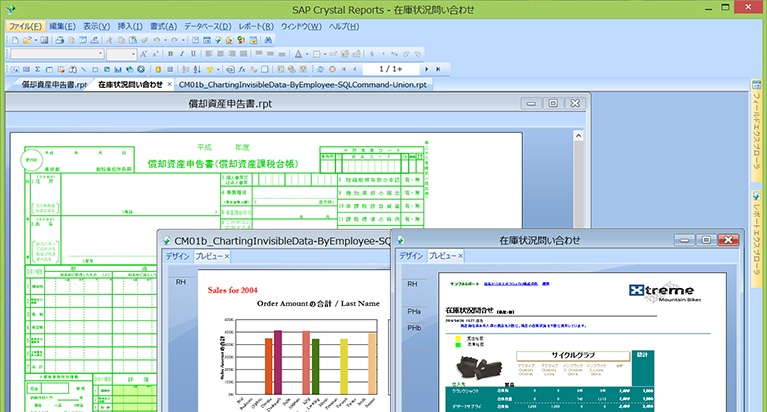Open the ヘルプ(H) menu

pos(344,26)
